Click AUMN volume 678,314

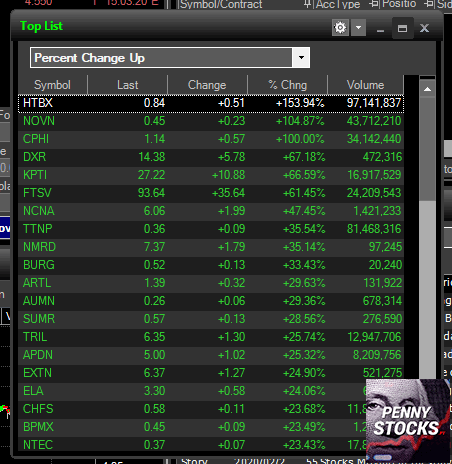coord(382,301)
